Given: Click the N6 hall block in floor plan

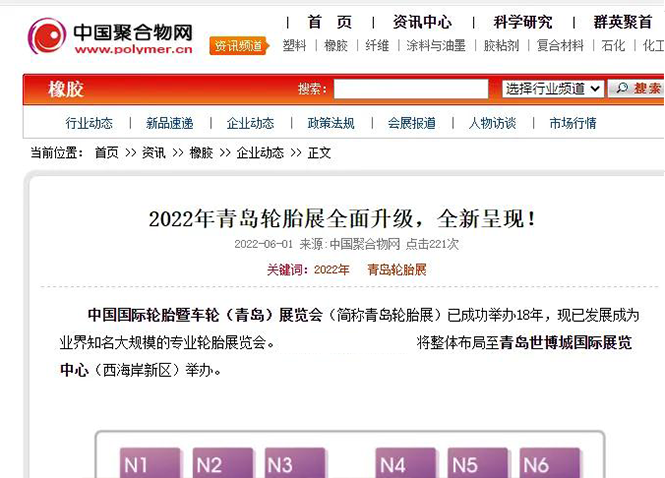Looking at the screenshot, I should 550,463.
